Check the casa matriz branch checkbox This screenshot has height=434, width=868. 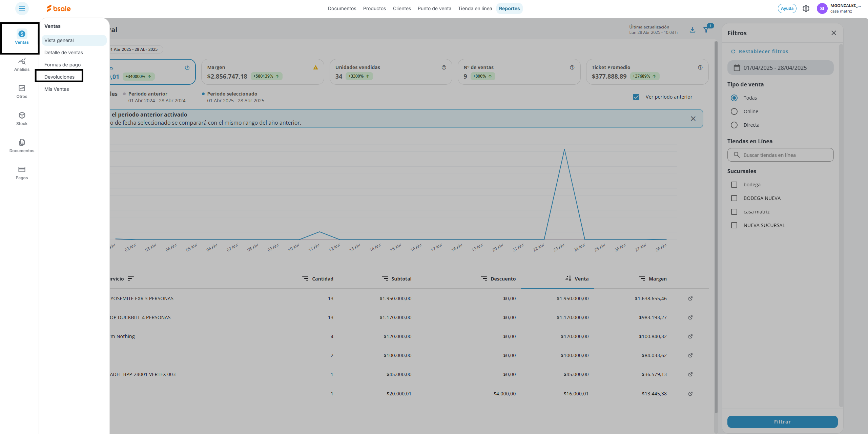[734, 212]
